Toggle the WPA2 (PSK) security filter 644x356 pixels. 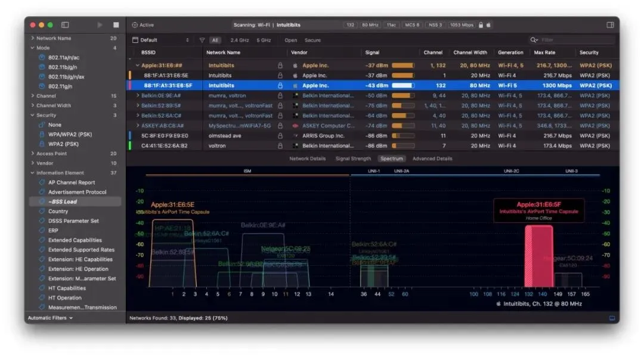point(63,144)
